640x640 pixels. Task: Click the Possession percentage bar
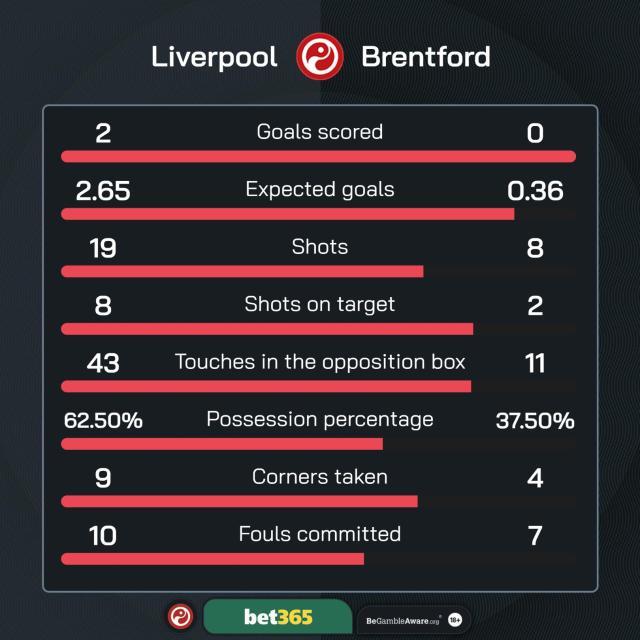222,443
